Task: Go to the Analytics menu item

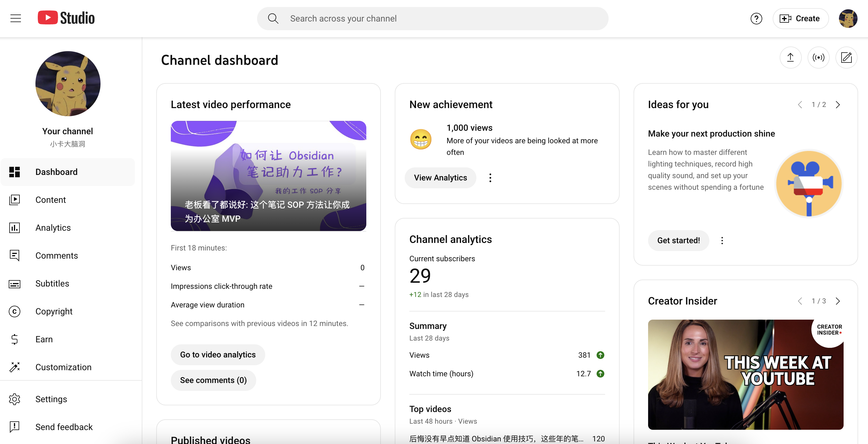Action: click(x=68, y=228)
